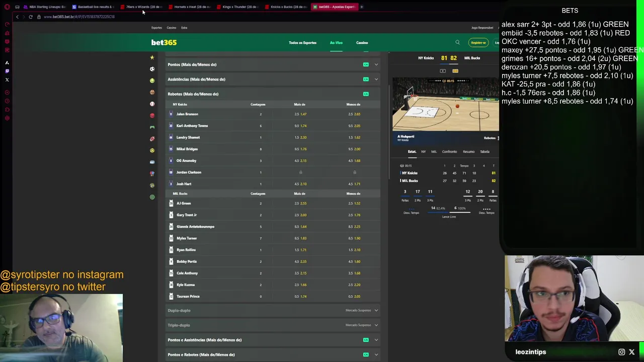This screenshot has height=362, width=644.
Task: Select the table tennis paddle icon
Action: 152,173
